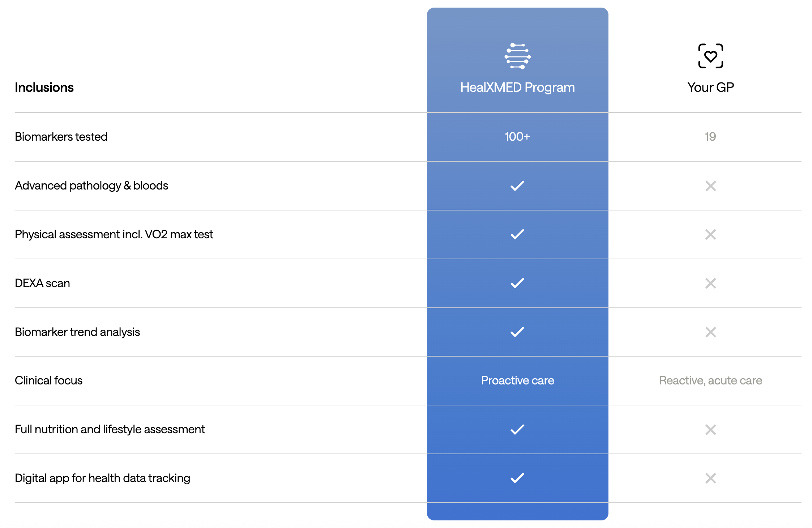The image size is (812, 528).
Task: Click the Inclusions header label
Action: pyautogui.click(x=44, y=88)
